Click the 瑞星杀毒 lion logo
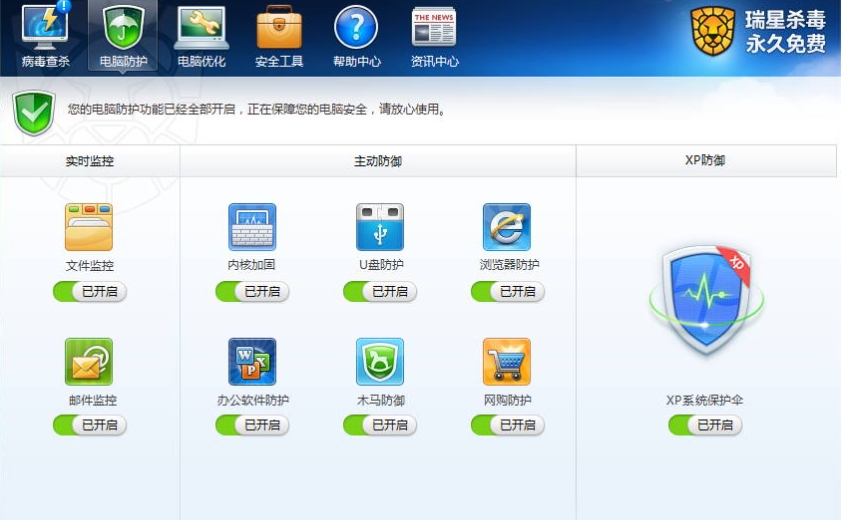Image resolution: width=852 pixels, height=520 pixels. pos(713,31)
